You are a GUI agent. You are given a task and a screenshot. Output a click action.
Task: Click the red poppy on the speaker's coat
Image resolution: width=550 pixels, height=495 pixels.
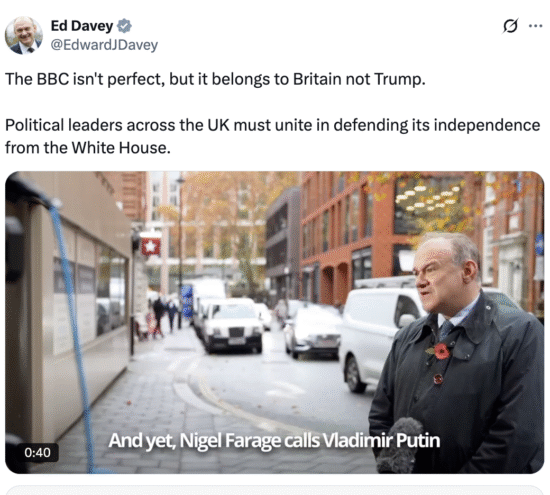pyautogui.click(x=442, y=351)
